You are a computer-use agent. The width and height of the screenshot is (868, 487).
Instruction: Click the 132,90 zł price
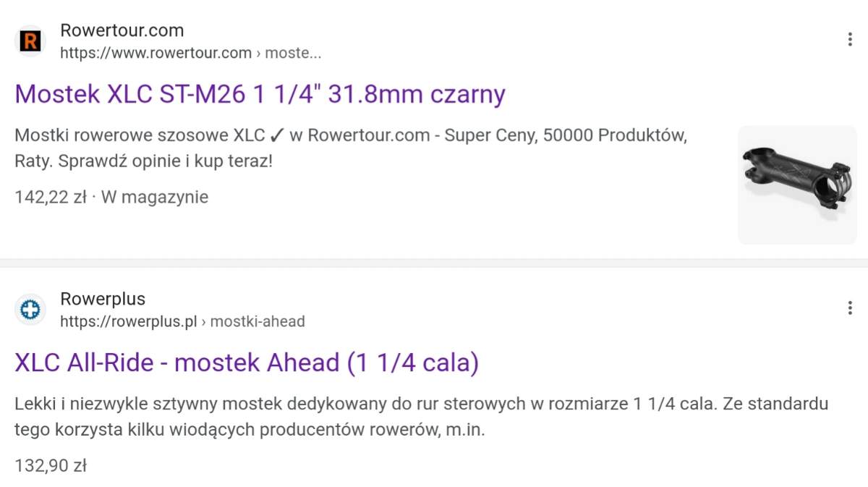51,465
